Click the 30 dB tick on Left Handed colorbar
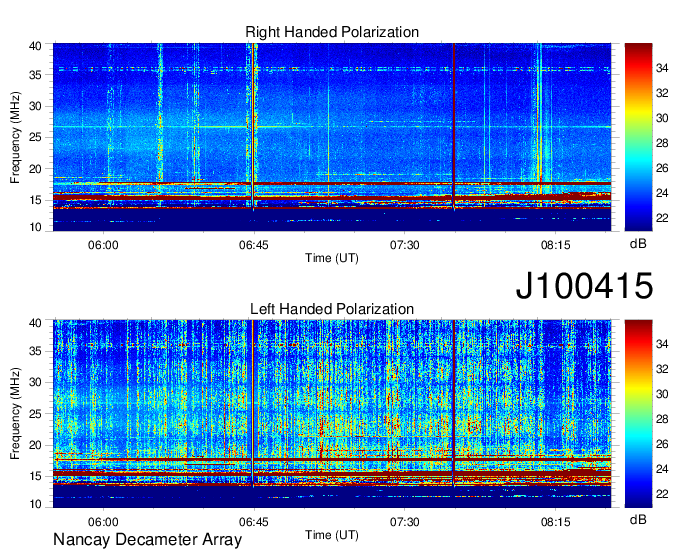Image resolution: width=680 pixels, height=552 pixels. pos(662,395)
